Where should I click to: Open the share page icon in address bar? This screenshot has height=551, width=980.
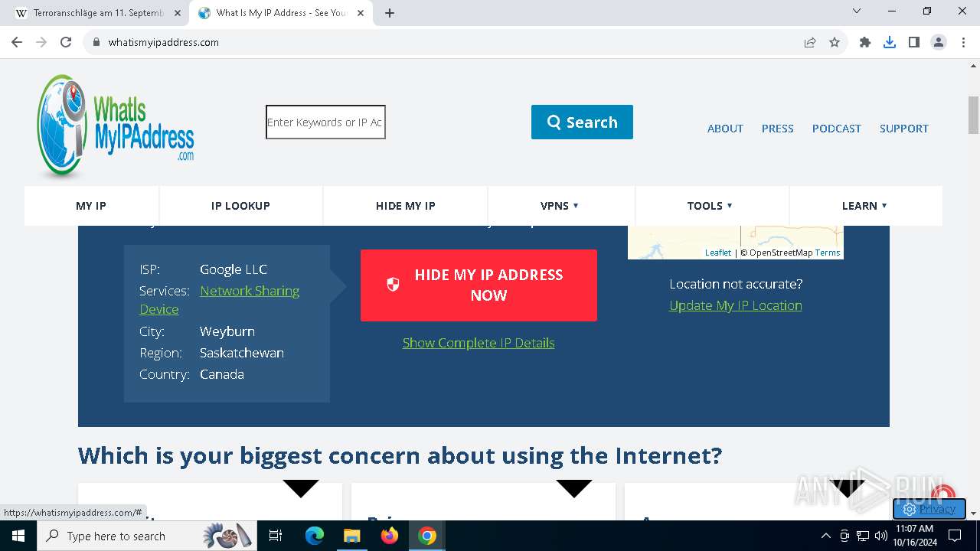[810, 42]
